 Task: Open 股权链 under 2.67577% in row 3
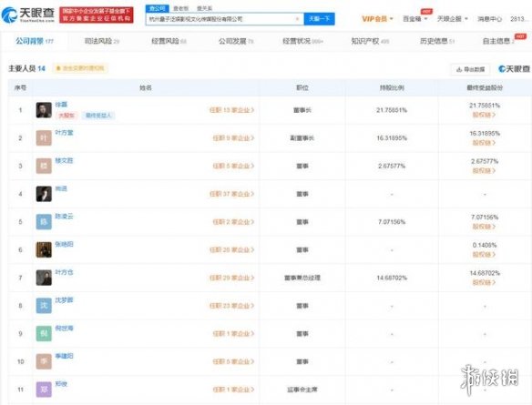click(x=484, y=170)
